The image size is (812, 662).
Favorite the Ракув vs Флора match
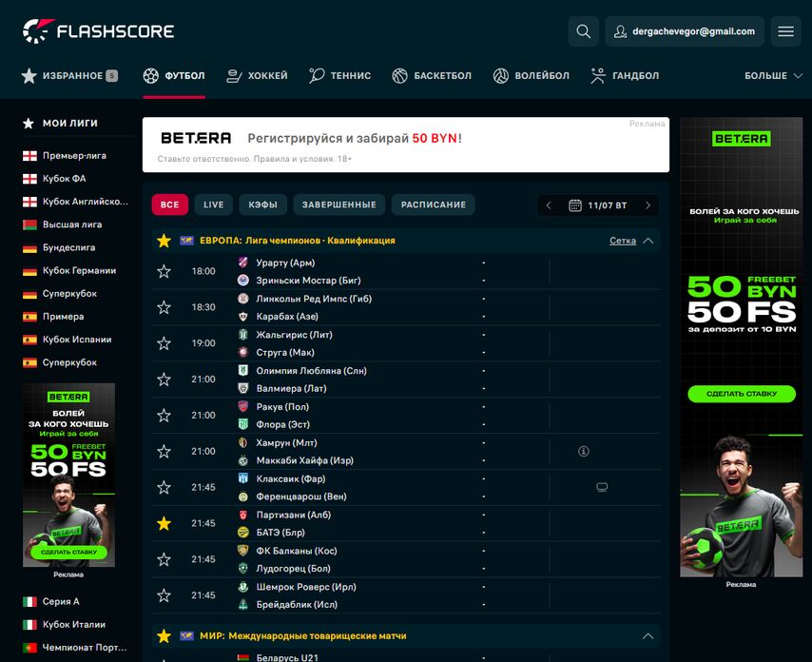[164, 416]
